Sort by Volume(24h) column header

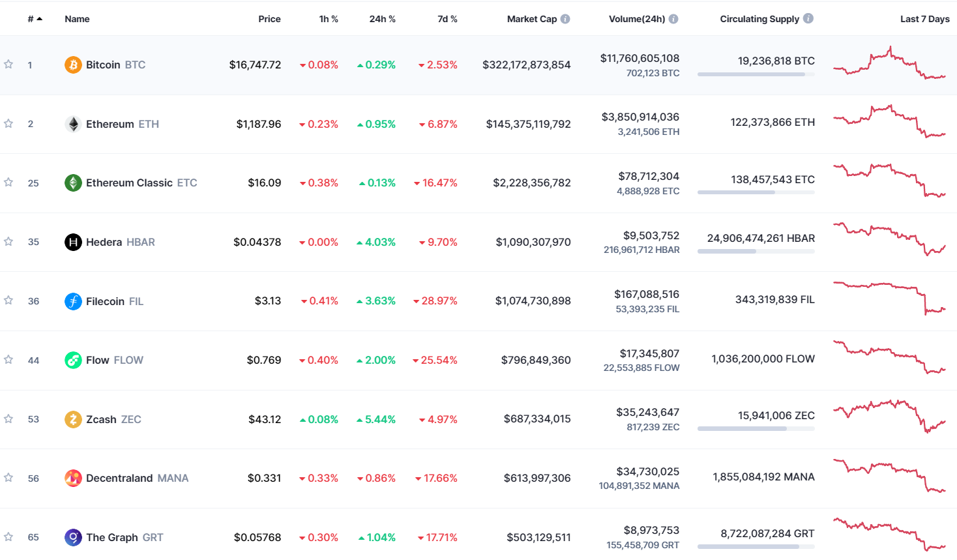[637, 19]
